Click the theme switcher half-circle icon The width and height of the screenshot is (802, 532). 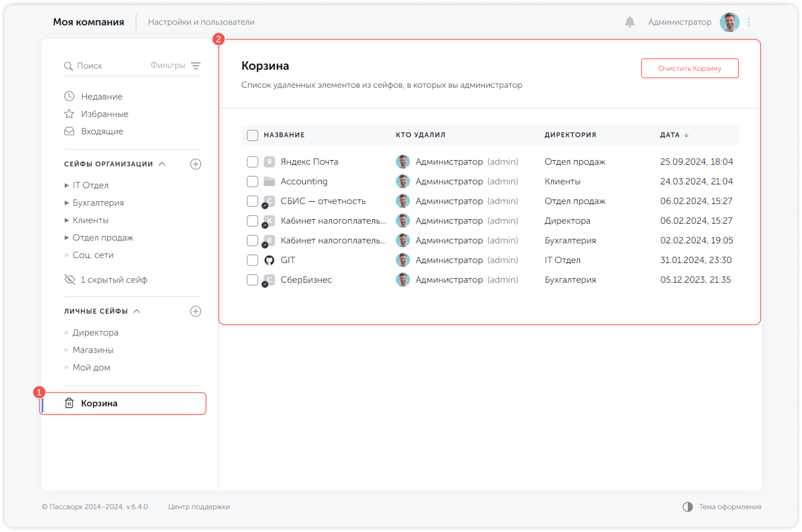[688, 507]
